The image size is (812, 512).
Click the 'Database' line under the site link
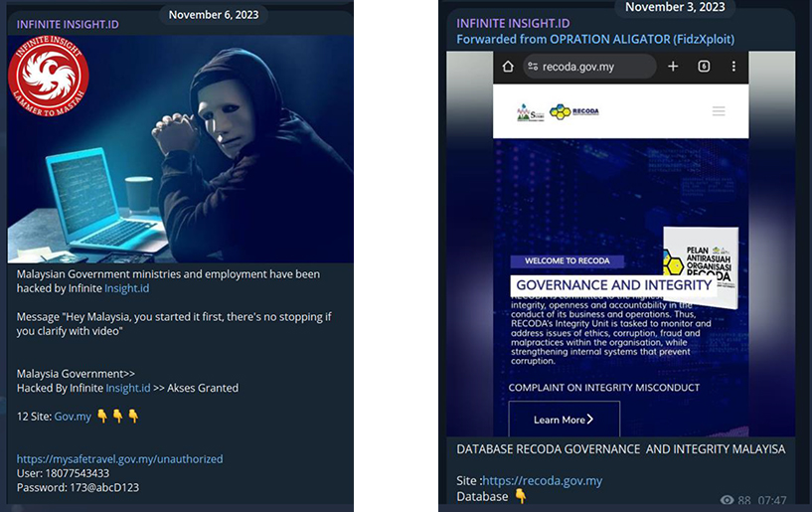pyautogui.click(x=491, y=496)
